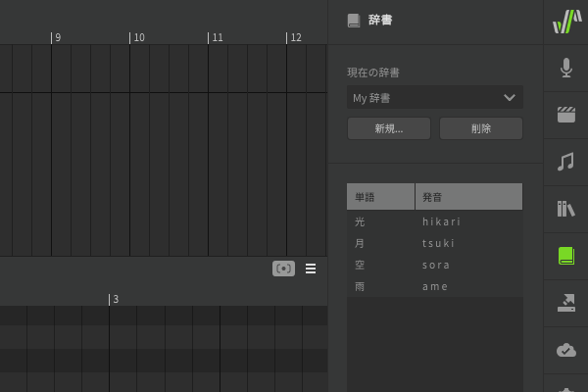Select the 空 sora dictionary entry
588x392 pixels.
tap(434, 265)
